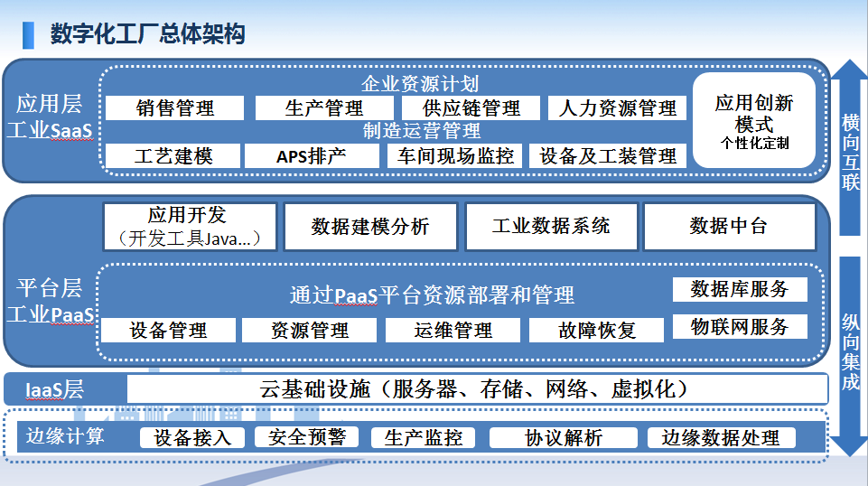Select the 工业数据系统 box

[551, 226]
